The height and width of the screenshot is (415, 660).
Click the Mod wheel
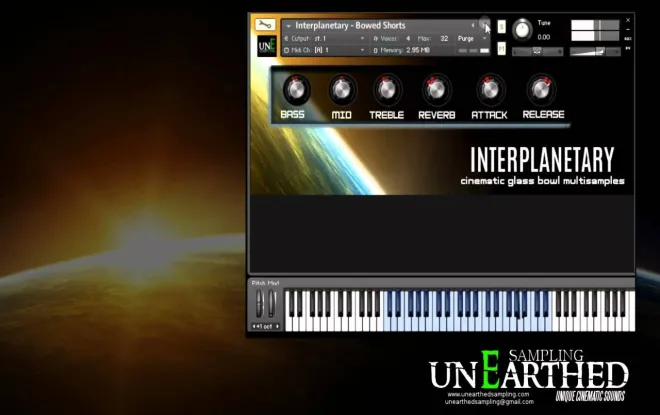(x=272, y=303)
